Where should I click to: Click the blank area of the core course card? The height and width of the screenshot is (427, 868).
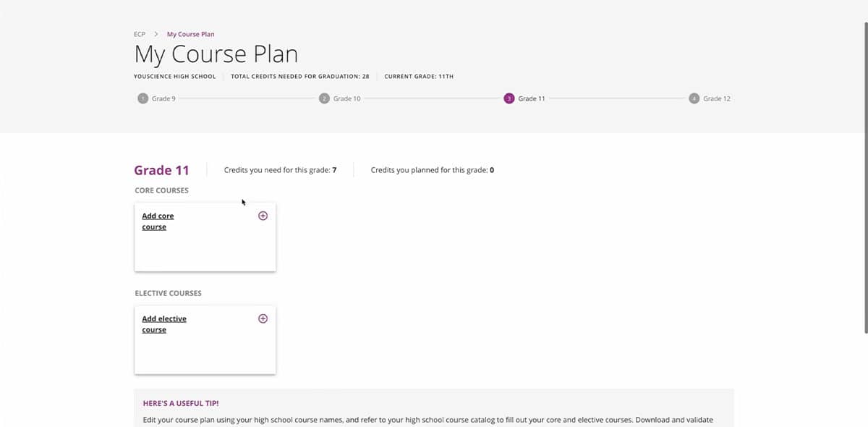pyautogui.click(x=205, y=251)
